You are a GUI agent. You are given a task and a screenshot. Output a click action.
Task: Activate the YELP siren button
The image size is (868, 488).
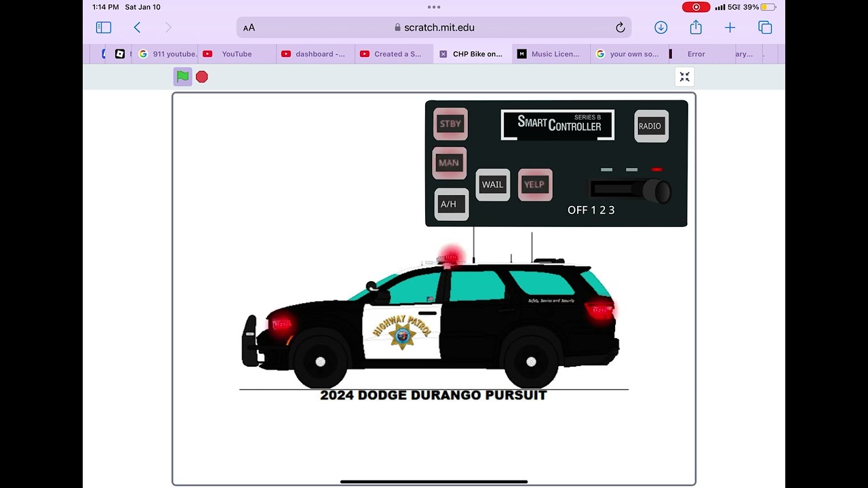click(535, 184)
